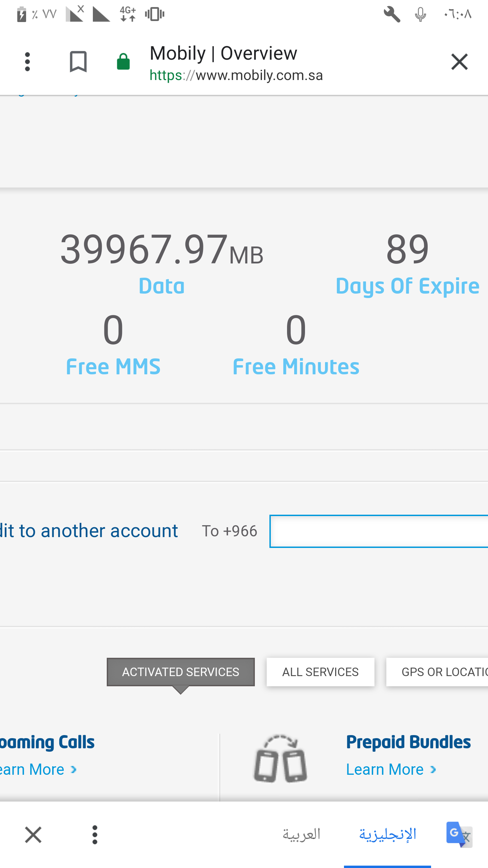The height and width of the screenshot is (868, 488).
Task: Tap the wrench status icon
Action: click(392, 14)
